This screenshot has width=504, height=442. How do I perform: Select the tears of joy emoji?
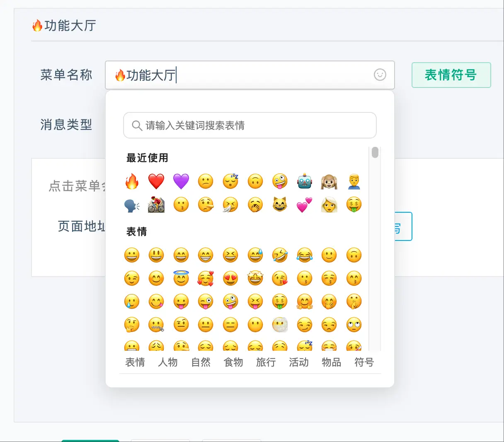point(304,255)
